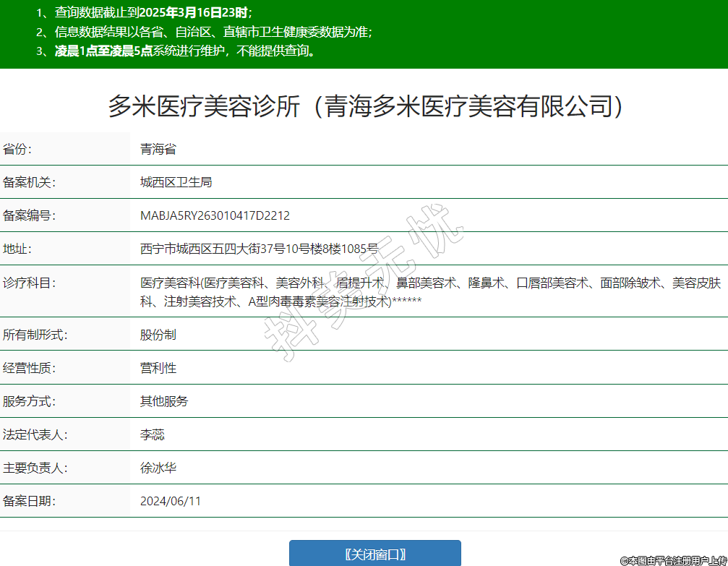The width and height of the screenshot is (728, 566).
Task: Click the 诊疗科目 field label
Action: coord(29,283)
